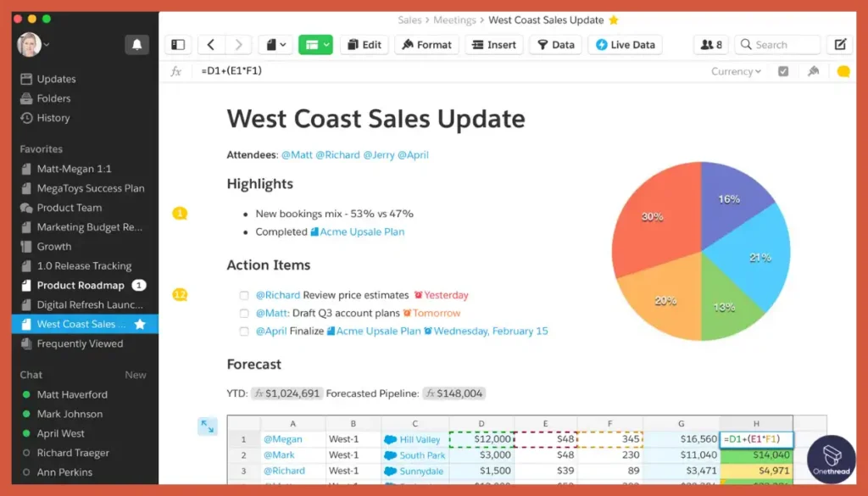868x496 pixels.
Task: Compose new document icon
Action: (x=840, y=45)
